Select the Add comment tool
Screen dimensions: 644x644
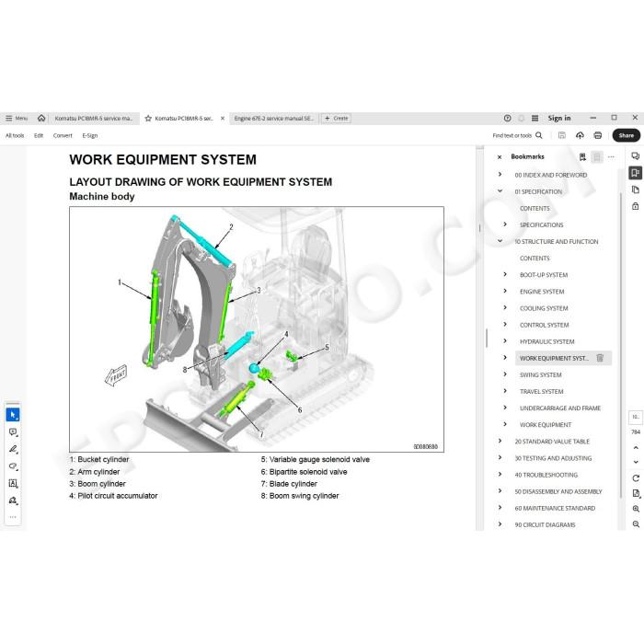[13, 432]
